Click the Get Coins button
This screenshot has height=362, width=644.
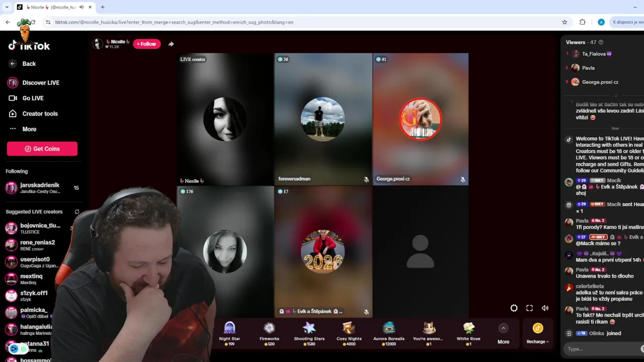click(42, 149)
